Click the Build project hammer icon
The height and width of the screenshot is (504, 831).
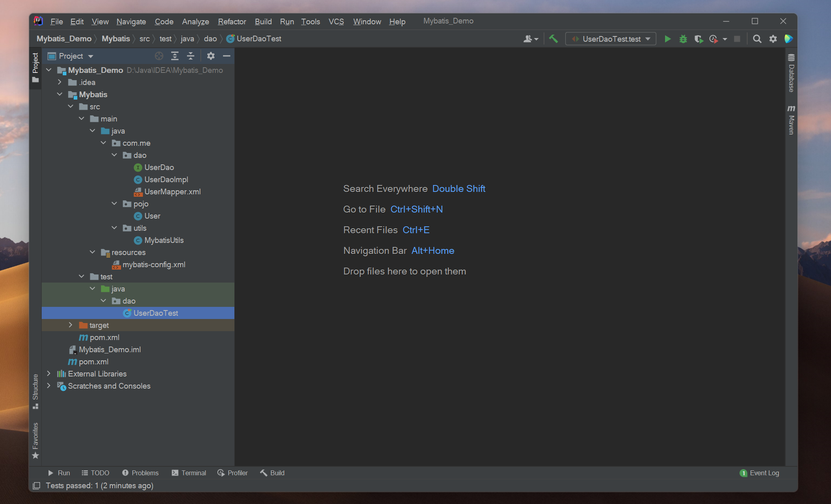pyautogui.click(x=553, y=39)
